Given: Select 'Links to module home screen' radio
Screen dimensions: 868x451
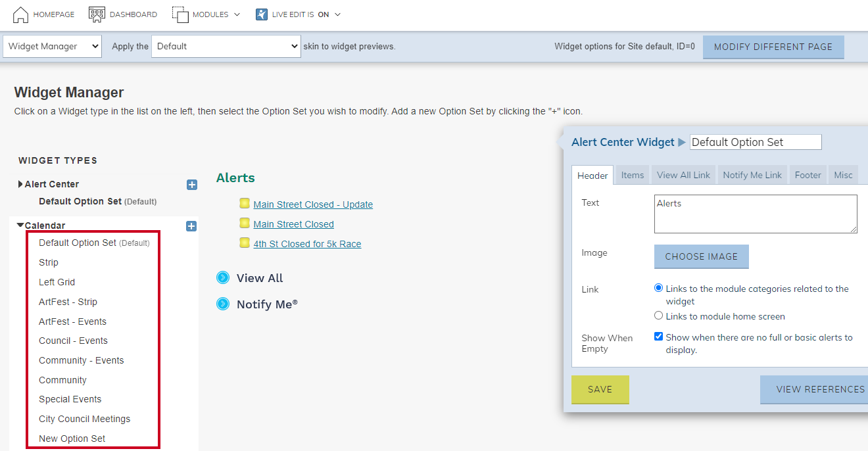Looking at the screenshot, I should pos(658,316).
